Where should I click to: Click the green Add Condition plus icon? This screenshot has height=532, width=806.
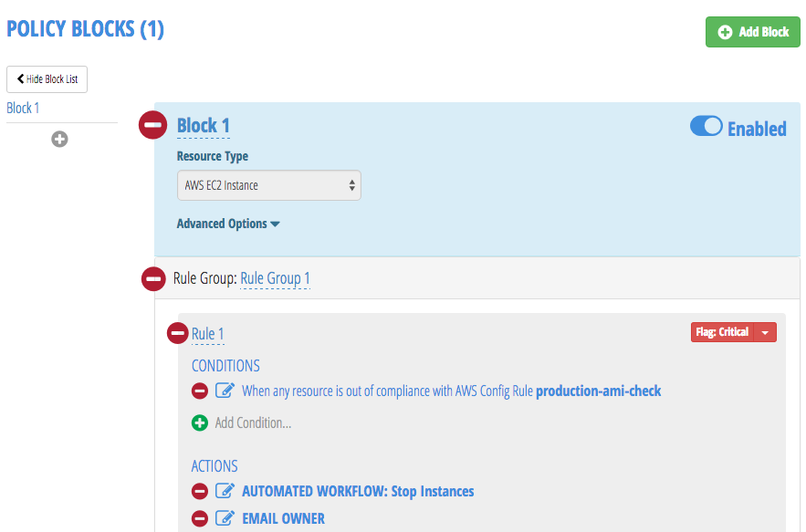(199, 422)
